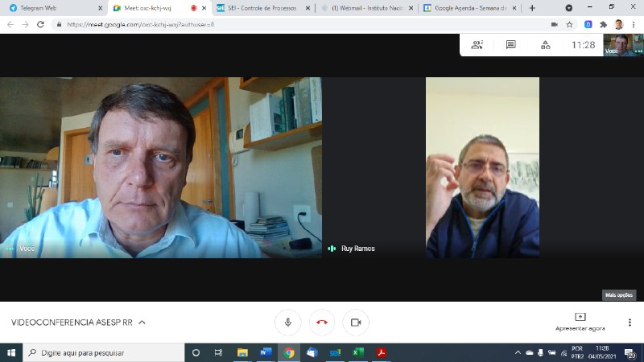Image resolution: width=644 pixels, height=362 pixels.
Task: Close the SEI tab
Action: (308, 8)
